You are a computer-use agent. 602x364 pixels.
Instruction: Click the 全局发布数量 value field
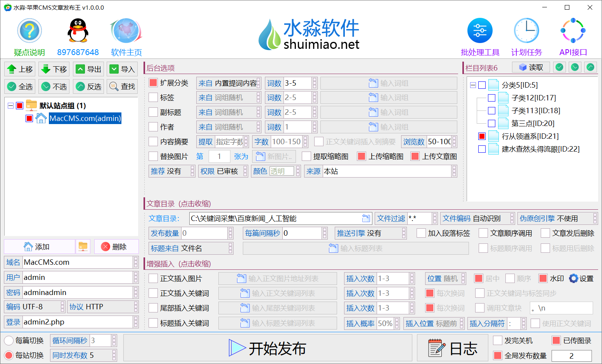click(x=571, y=355)
